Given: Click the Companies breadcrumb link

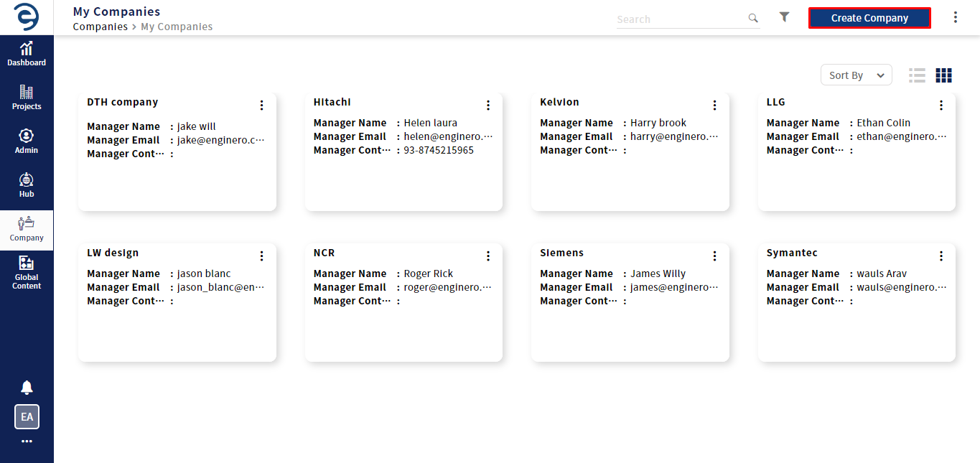Looking at the screenshot, I should pos(101,27).
